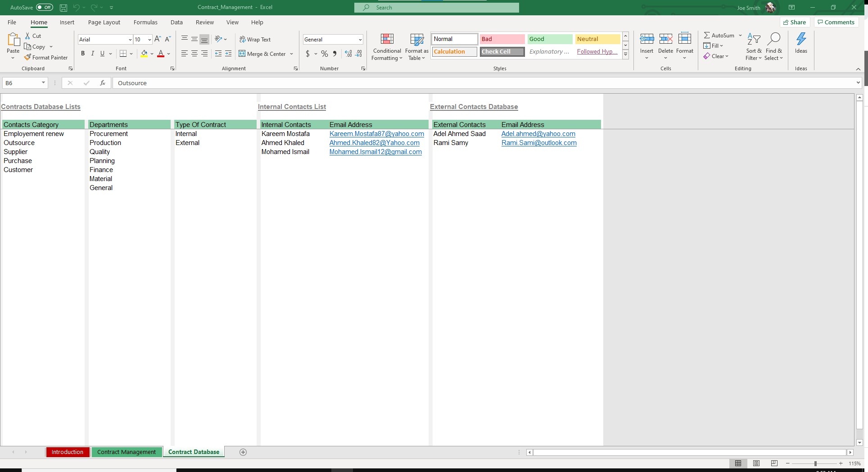
Task: Open Conditional Formatting menu
Action: pyautogui.click(x=387, y=47)
